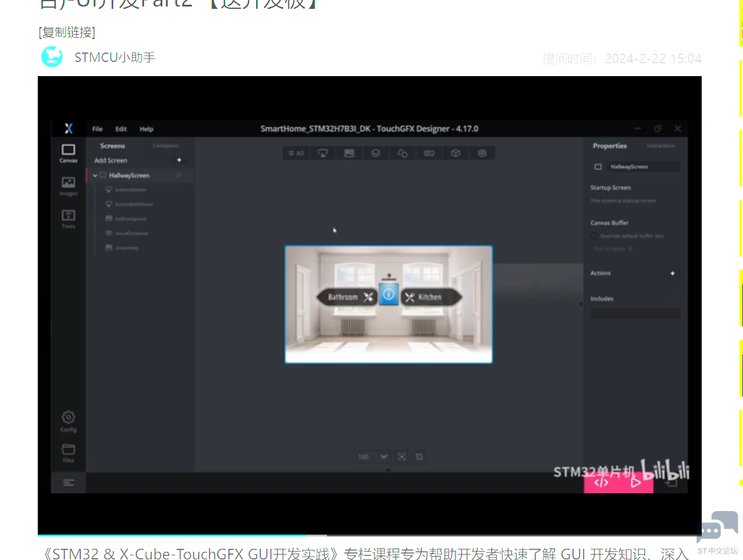The image size is (743, 560).
Task: Open the stacked layers widget category icon
Action: (482, 153)
